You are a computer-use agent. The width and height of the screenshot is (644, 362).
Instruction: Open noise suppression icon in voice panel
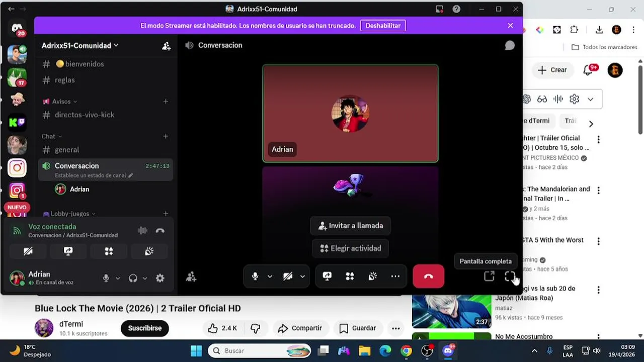[x=143, y=231]
